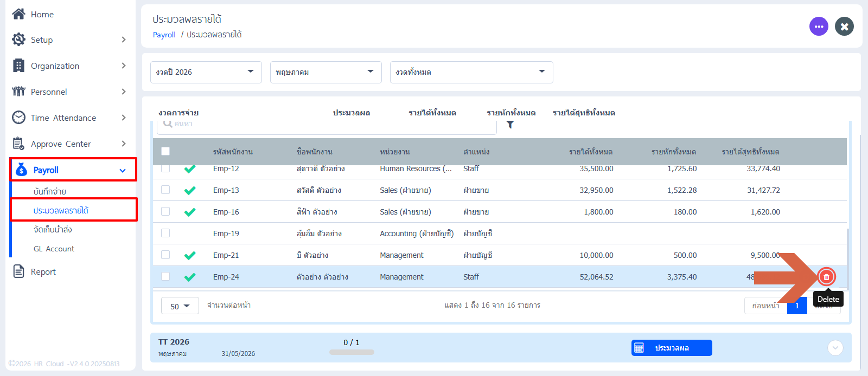Click the filter funnel icon
868x376 pixels.
pos(510,125)
